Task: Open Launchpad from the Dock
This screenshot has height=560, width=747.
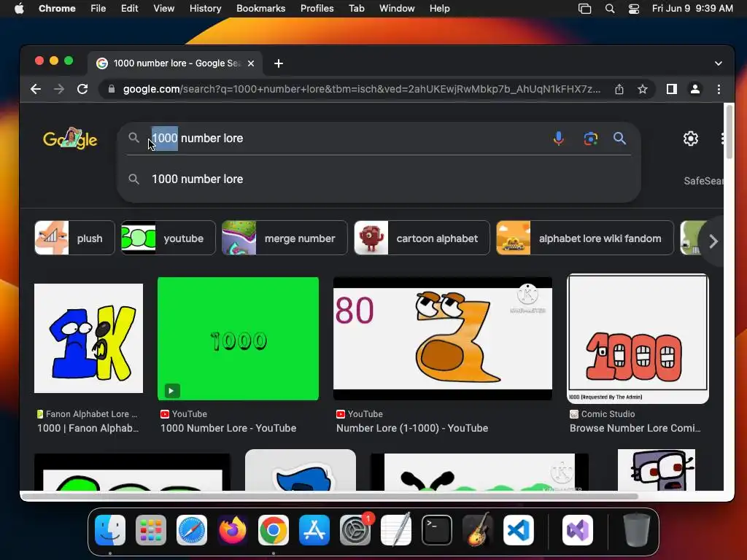Action: [151, 530]
